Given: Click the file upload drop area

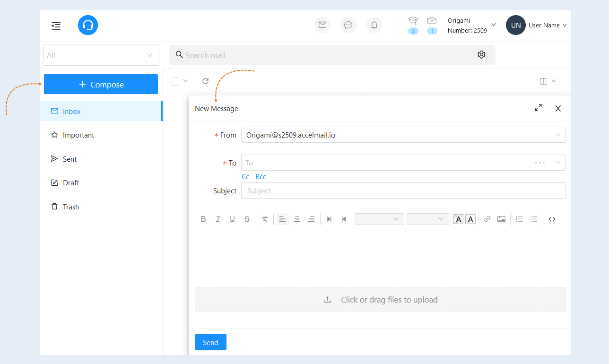Looking at the screenshot, I should (380, 299).
